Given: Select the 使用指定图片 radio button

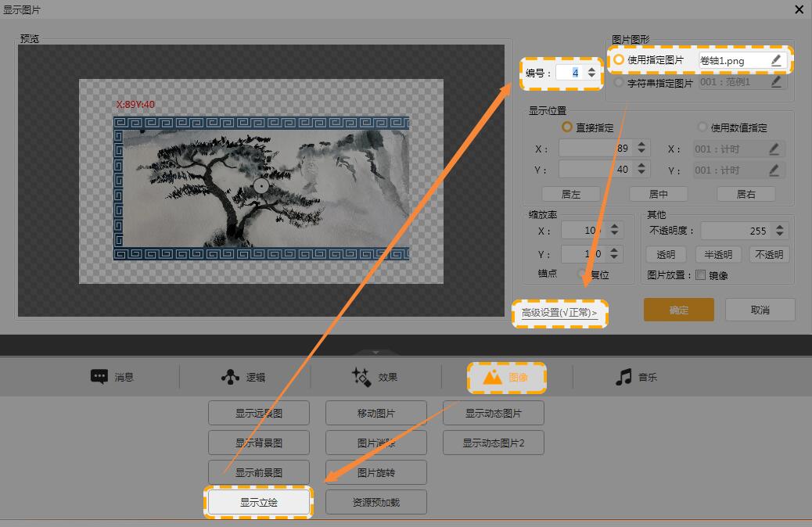Looking at the screenshot, I should pos(620,60).
